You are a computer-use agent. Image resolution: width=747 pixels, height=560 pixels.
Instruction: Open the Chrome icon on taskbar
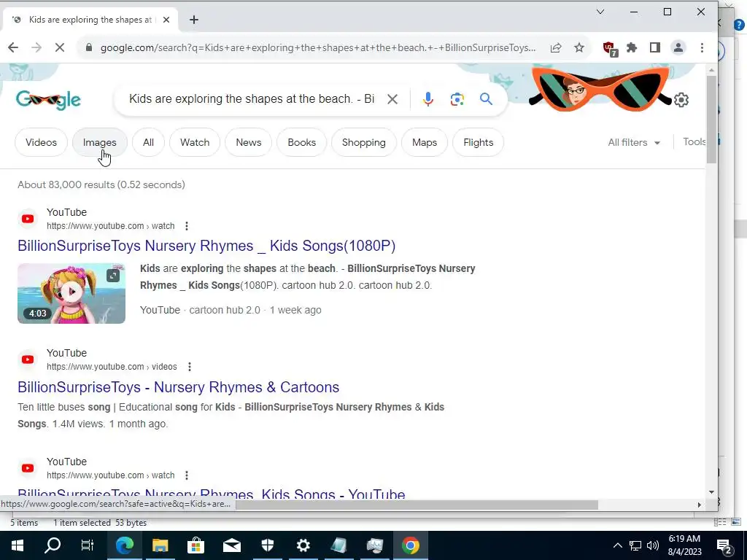tap(410, 545)
